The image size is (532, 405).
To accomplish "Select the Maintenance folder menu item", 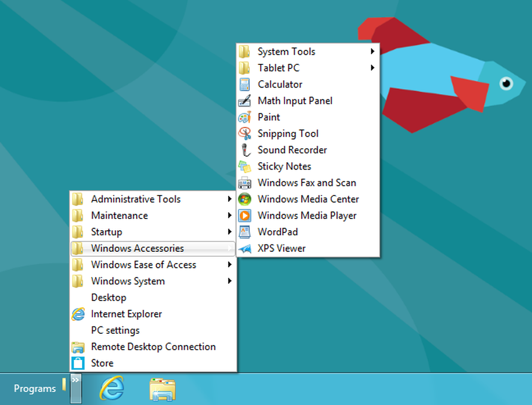I will click(153, 216).
